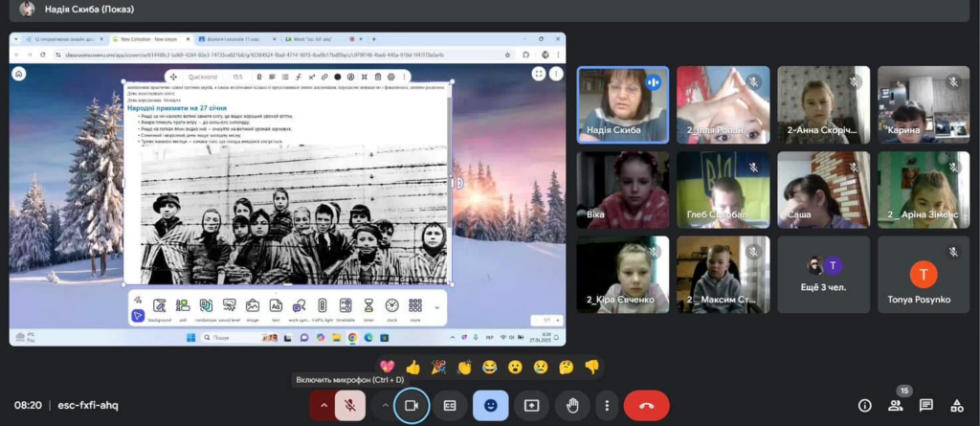Add the hourglass timer widget

point(368,309)
